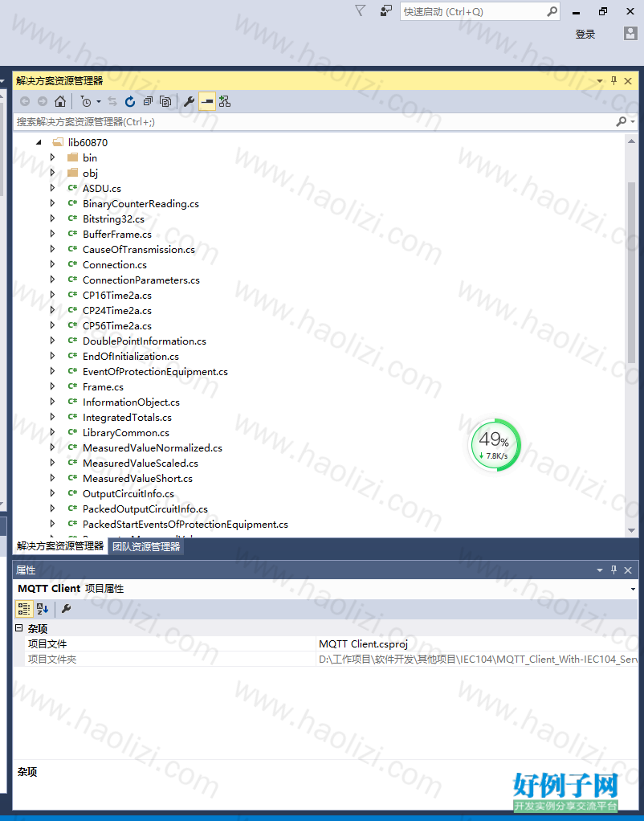Switch to 解决方案资源管理器 tab

point(60,546)
